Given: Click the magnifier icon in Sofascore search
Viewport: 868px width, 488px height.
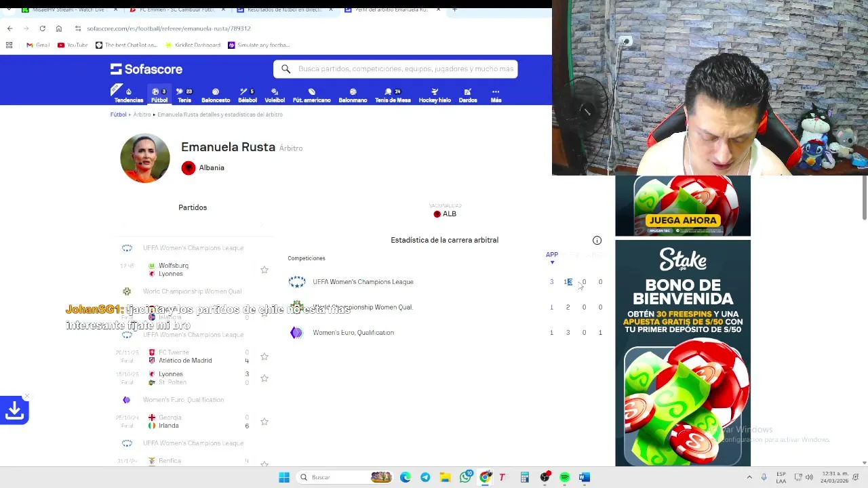Looking at the screenshot, I should [285, 69].
